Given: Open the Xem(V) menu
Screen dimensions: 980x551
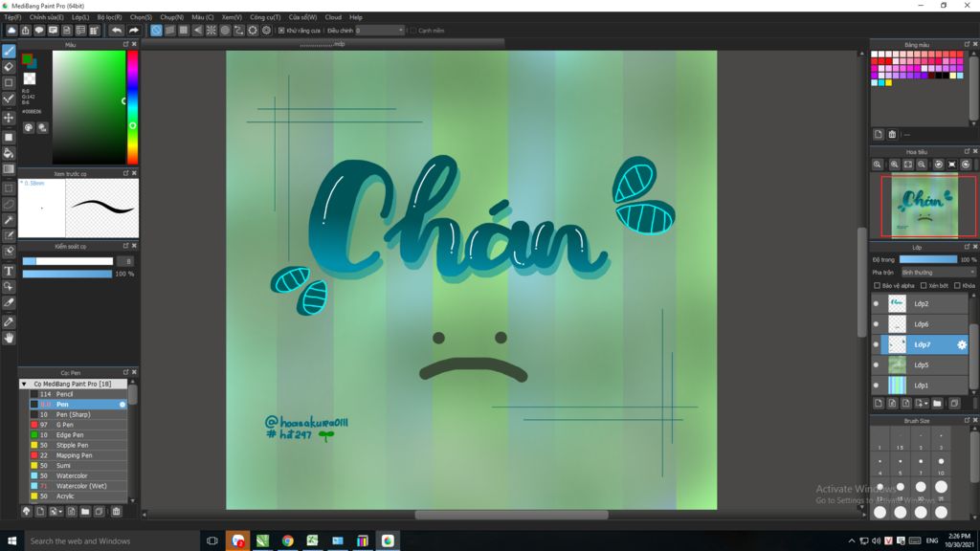Looking at the screenshot, I should (232, 17).
